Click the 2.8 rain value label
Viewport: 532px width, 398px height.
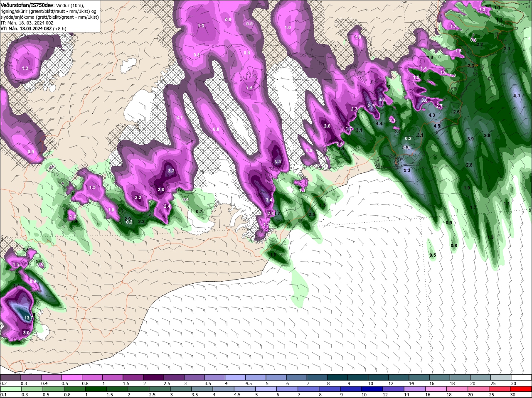pyautogui.click(x=469, y=165)
